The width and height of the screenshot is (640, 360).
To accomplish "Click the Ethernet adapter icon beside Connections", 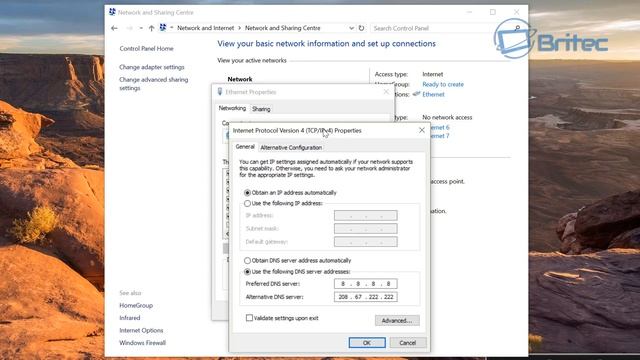I will [x=416, y=94].
